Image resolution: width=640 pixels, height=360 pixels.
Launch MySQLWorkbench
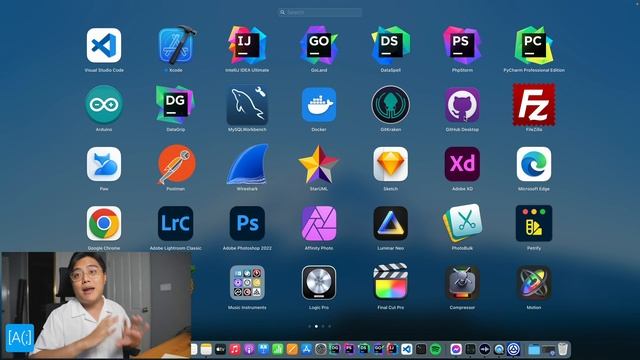(x=247, y=105)
